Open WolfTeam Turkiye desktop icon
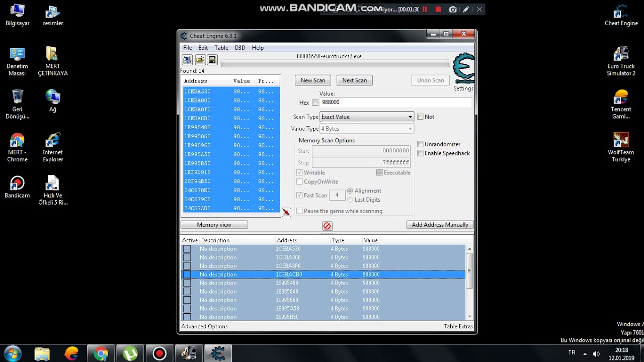The height and width of the screenshot is (362, 644). [x=621, y=148]
